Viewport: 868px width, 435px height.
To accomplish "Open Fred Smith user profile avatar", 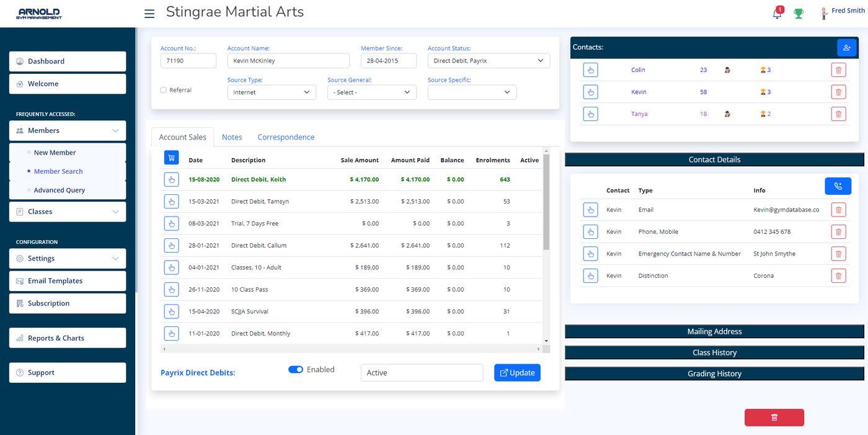I will [x=824, y=13].
